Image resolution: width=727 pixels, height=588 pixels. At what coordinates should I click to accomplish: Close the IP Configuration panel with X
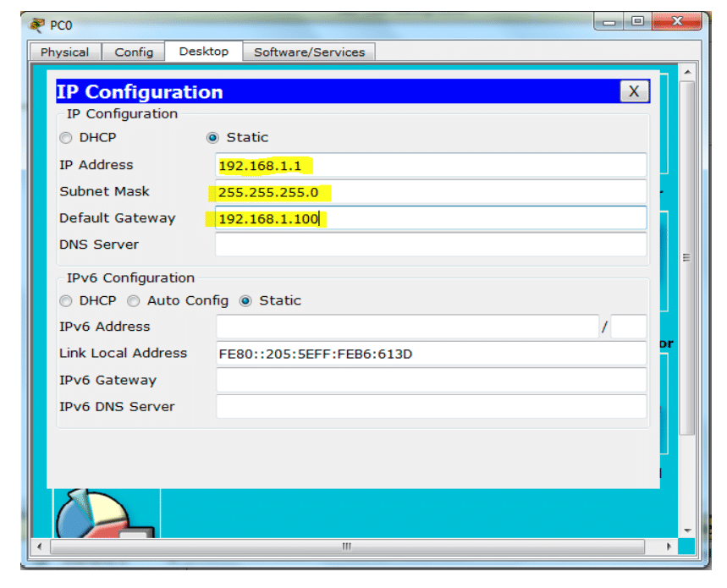click(634, 91)
